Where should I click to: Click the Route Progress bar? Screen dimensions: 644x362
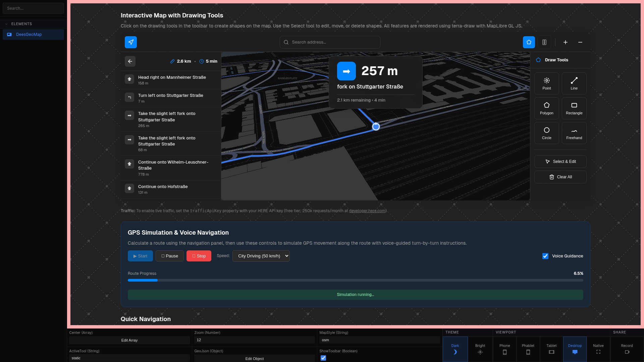point(355,280)
